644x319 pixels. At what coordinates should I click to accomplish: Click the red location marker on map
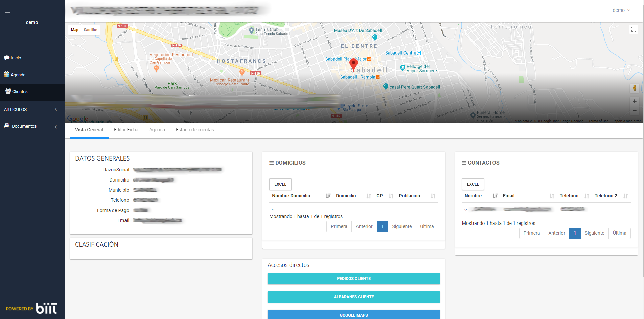(353, 64)
